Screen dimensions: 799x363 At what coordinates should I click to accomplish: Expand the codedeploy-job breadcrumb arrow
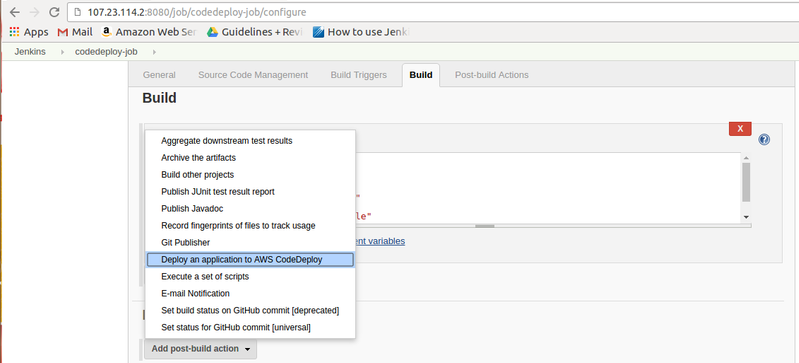coord(154,52)
